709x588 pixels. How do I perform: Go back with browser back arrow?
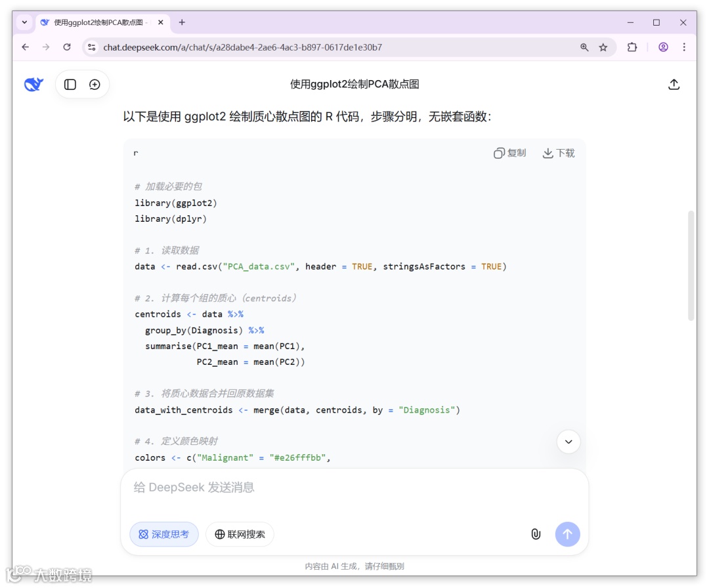[x=26, y=47]
